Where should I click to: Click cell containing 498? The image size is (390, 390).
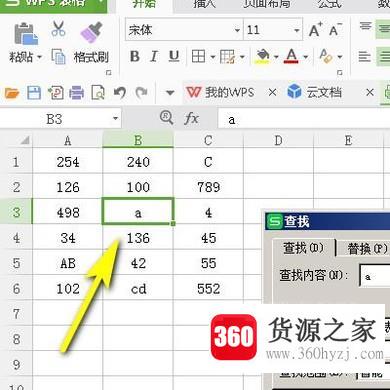68,212
